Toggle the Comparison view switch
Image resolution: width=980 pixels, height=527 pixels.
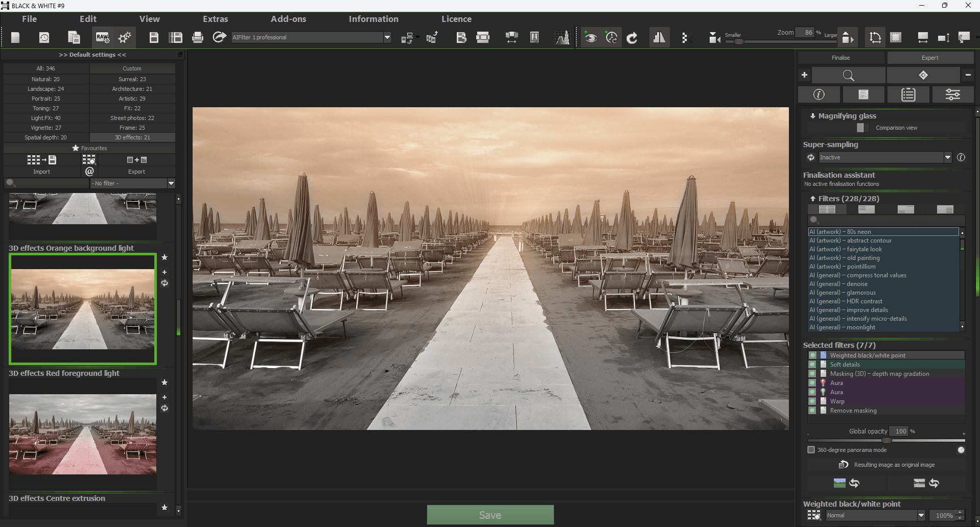pyautogui.click(x=862, y=128)
